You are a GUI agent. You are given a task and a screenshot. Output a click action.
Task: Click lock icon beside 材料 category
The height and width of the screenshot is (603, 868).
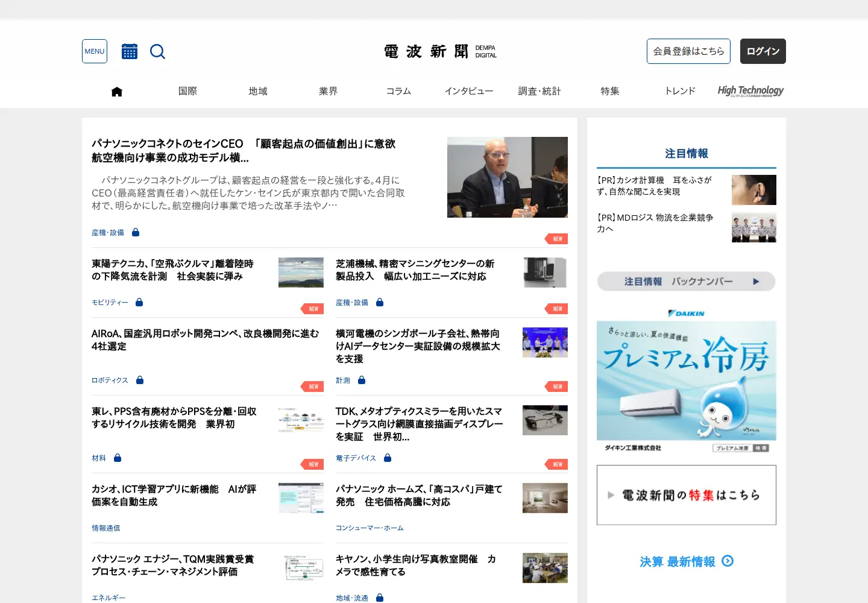coord(118,458)
